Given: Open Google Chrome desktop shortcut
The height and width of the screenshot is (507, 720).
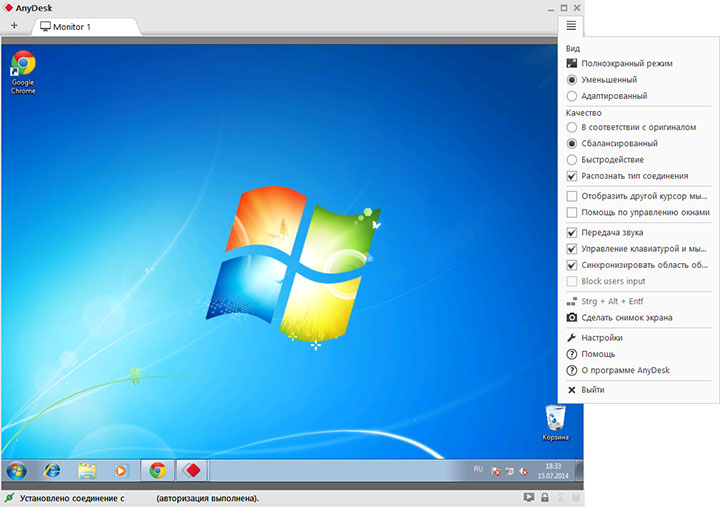Looking at the screenshot, I should [23, 72].
